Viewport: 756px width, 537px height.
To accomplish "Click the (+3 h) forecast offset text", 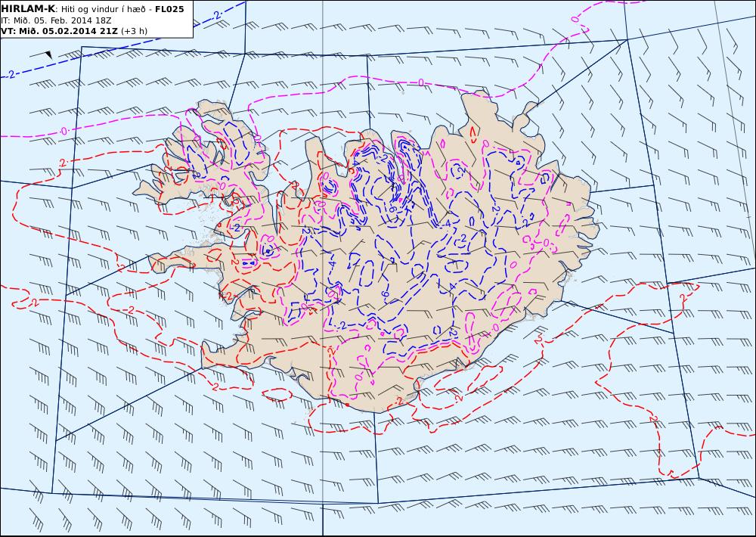I will point(134,31).
